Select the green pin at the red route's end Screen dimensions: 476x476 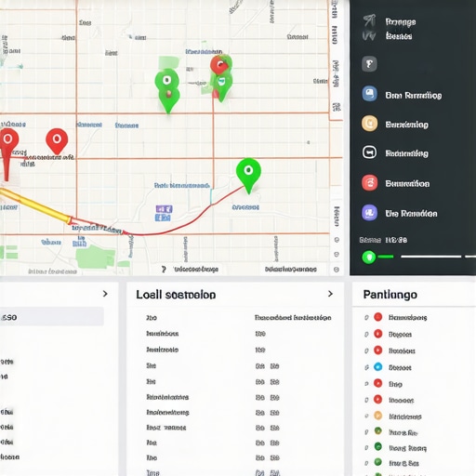click(248, 176)
